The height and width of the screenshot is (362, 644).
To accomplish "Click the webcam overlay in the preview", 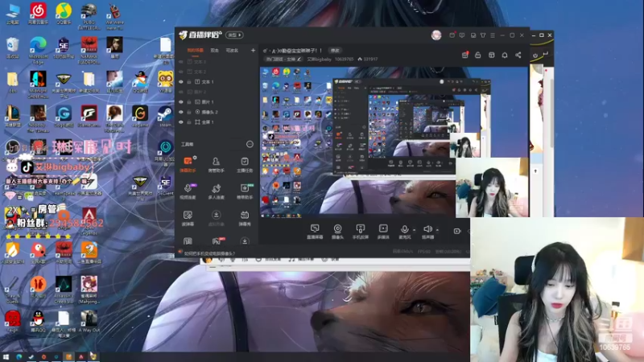I will (x=492, y=187).
